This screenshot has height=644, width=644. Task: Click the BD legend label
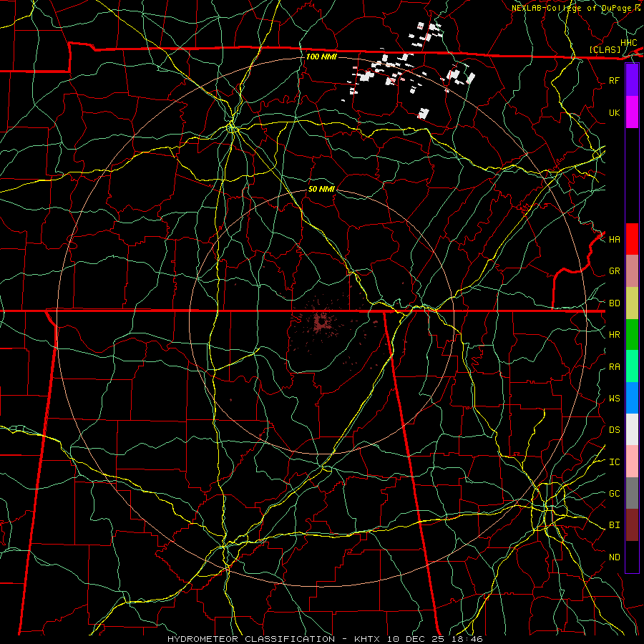tap(614, 303)
